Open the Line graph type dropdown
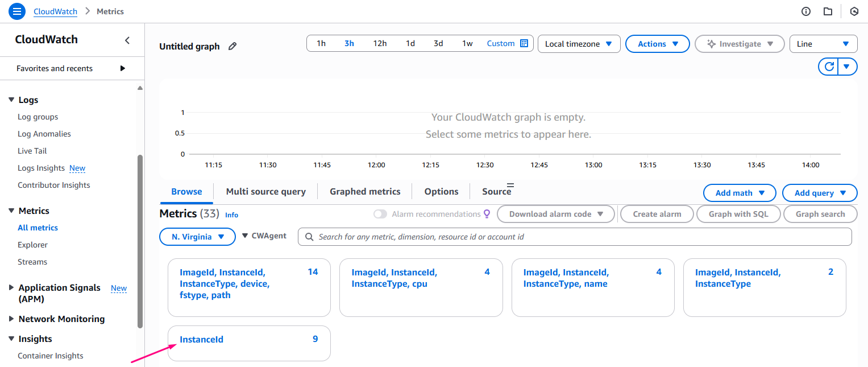868x367 pixels. click(x=823, y=44)
